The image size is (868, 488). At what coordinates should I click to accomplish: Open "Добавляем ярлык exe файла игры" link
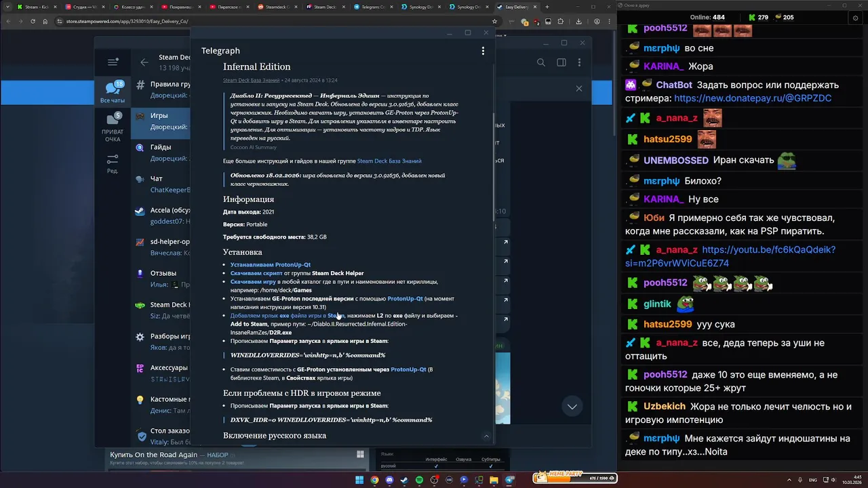pos(288,316)
